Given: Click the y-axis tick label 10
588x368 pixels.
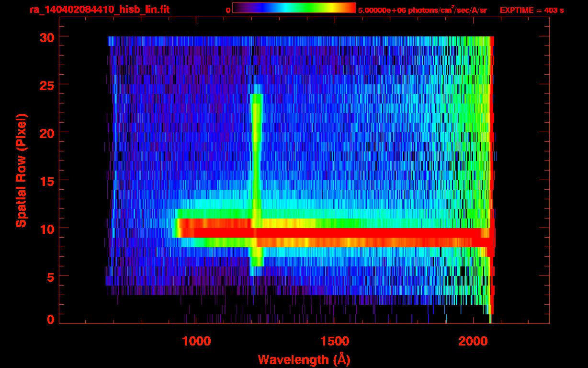Looking at the screenshot, I should 46,229.
